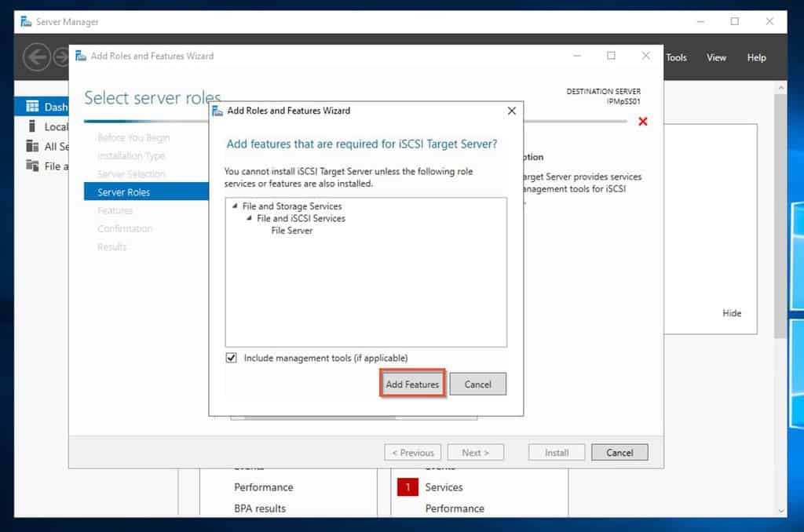Collapse File and Storage Services node
The width and height of the screenshot is (804, 532).
[235, 206]
